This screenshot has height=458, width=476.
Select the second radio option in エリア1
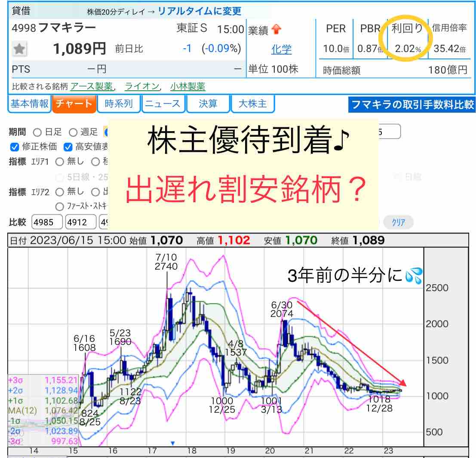(x=95, y=162)
